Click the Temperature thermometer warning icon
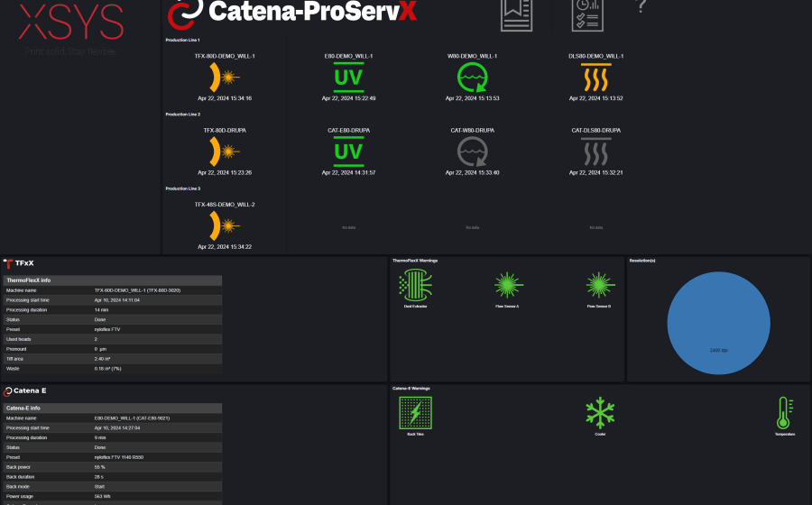This screenshot has height=505, width=812. (785, 413)
